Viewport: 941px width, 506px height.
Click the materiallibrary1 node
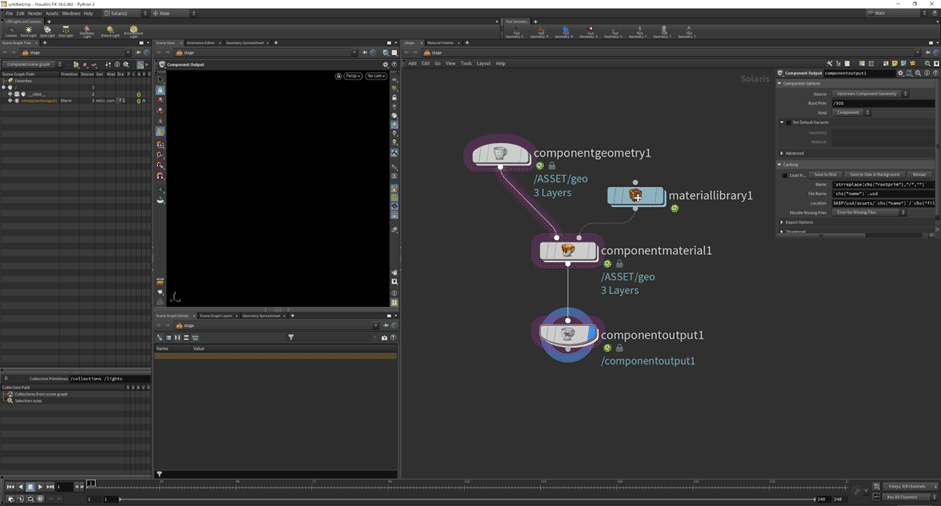pos(635,196)
